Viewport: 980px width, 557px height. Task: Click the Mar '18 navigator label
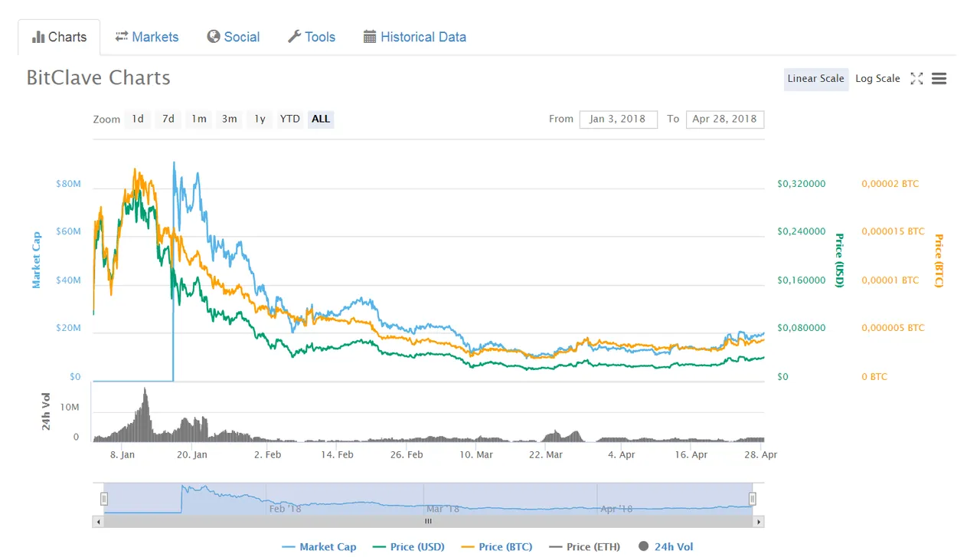point(443,509)
